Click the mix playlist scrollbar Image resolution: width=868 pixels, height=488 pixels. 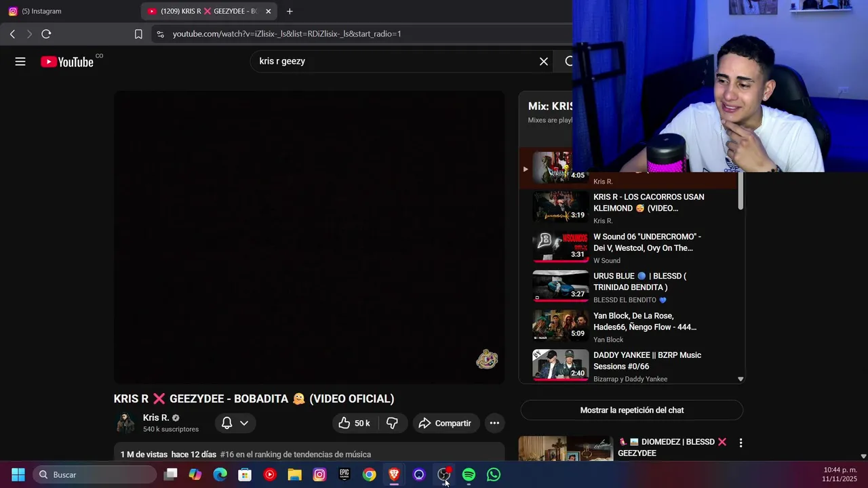pyautogui.click(x=741, y=190)
